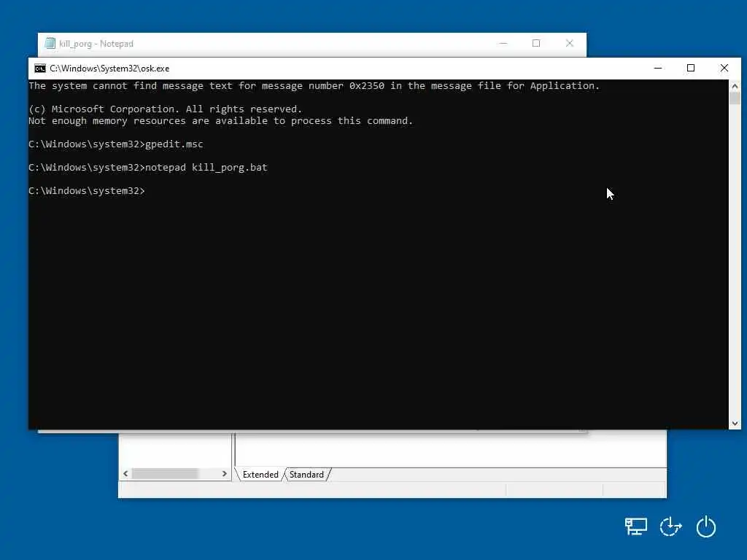Screen dimensions: 747x560
Task: Close the osk.exe command prompt window
Action: (724, 68)
